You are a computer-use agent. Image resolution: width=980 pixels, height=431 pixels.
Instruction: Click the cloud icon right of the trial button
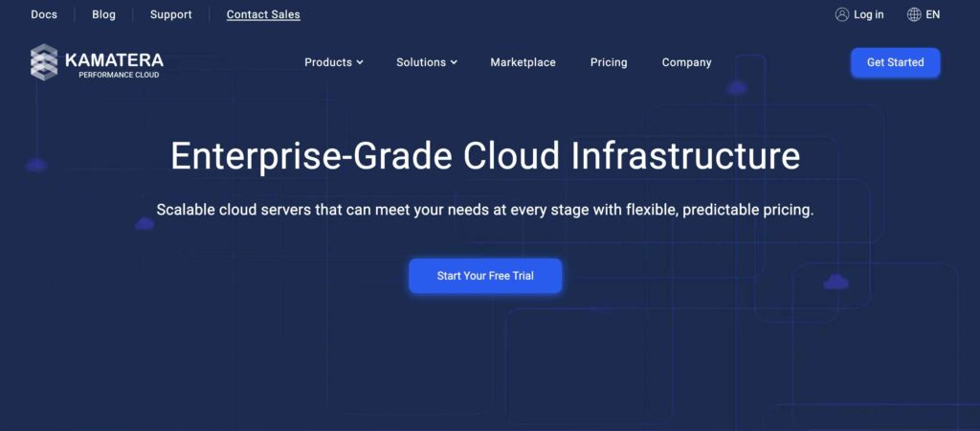(x=835, y=282)
